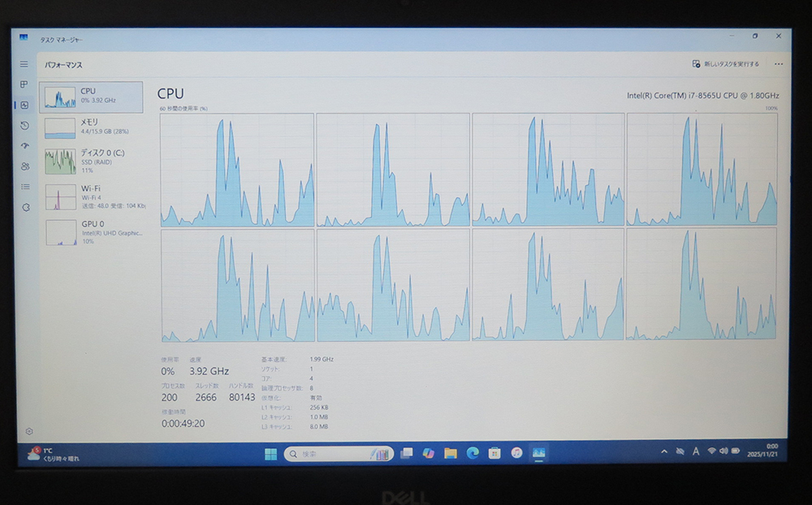Screen dimensions: 812x505
Task: Click the 3.92 GHz speed value
Action: tap(209, 371)
